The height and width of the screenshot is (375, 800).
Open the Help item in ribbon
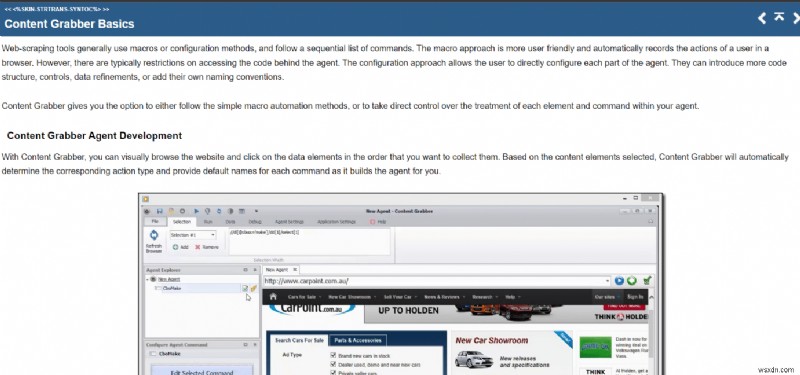pos(378,222)
